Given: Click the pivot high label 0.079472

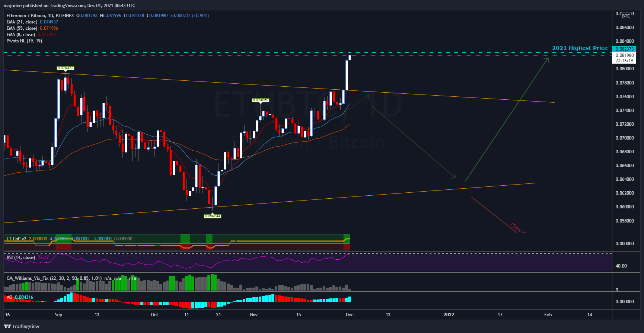Looking at the screenshot, I should tap(66, 68).
